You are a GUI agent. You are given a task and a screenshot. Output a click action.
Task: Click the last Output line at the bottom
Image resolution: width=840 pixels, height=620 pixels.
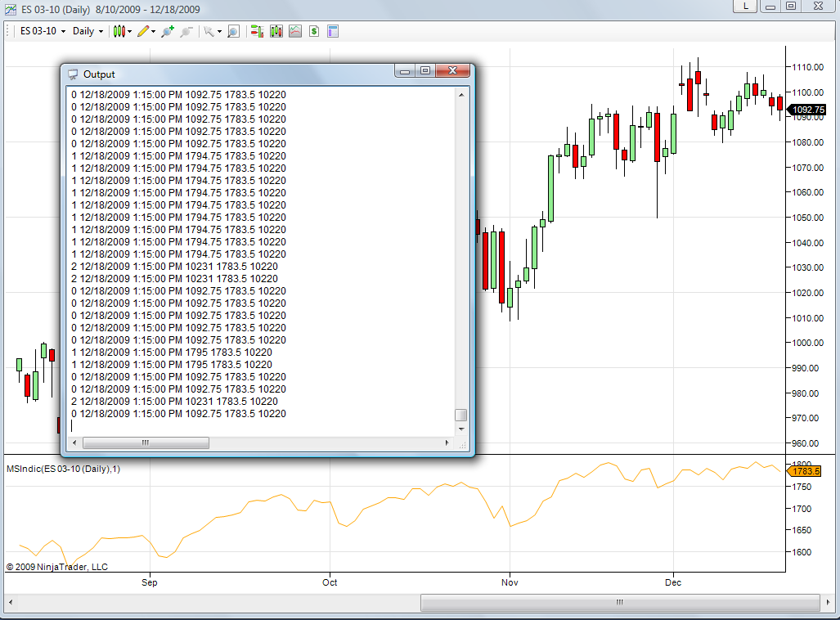pyautogui.click(x=178, y=414)
